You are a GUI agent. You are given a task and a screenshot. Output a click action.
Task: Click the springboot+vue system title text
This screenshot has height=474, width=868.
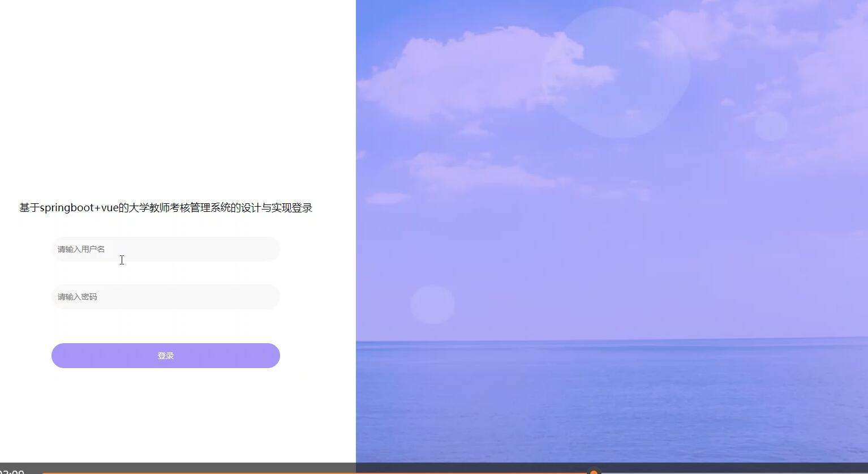165,208
